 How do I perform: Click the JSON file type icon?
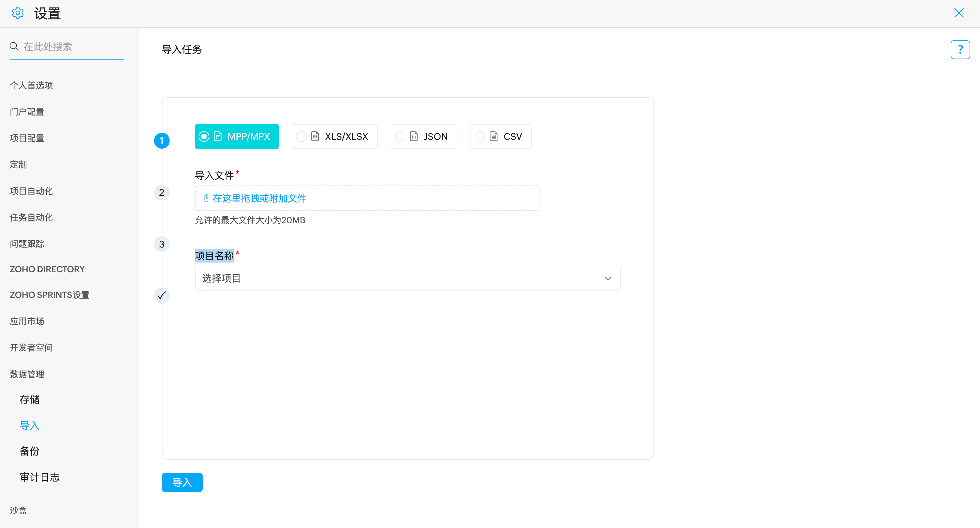[x=413, y=136]
